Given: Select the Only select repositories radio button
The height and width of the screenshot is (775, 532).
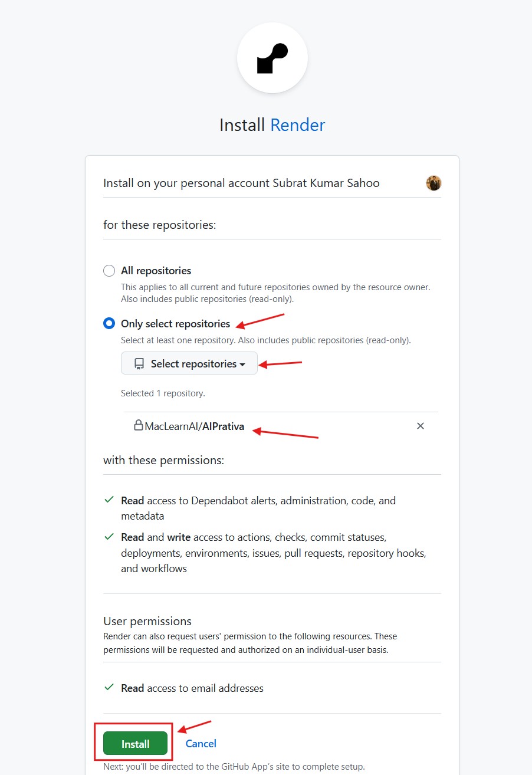Looking at the screenshot, I should tap(109, 324).
